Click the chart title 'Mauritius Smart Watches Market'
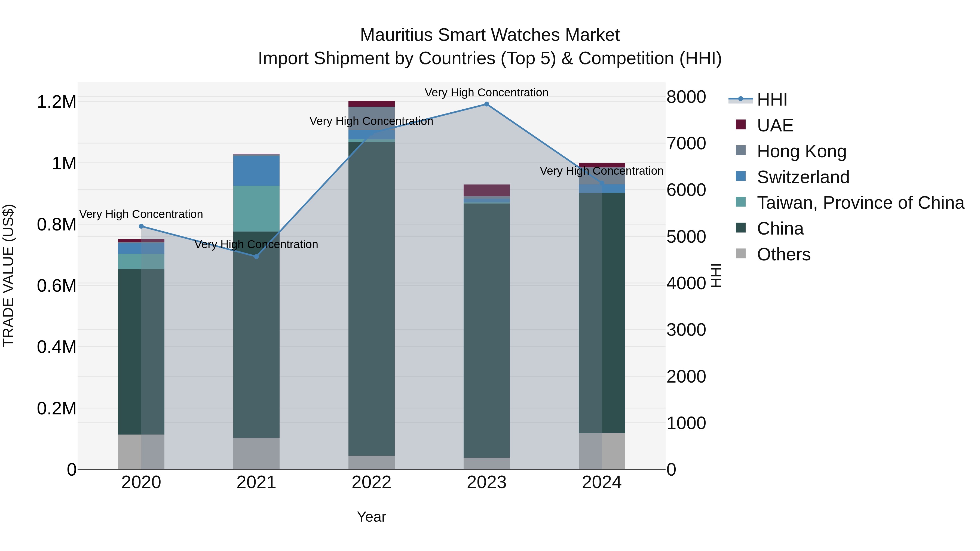The image size is (980, 551). point(490,35)
